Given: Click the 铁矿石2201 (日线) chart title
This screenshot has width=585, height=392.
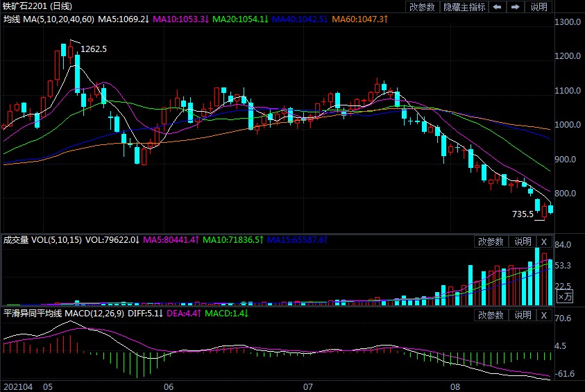Looking at the screenshot, I should (x=33, y=6).
